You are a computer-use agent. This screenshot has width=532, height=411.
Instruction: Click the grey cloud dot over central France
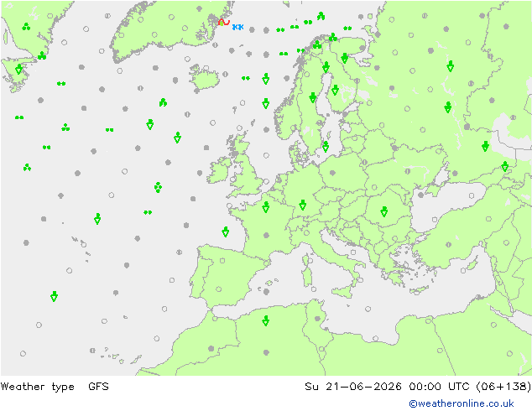click(x=266, y=236)
